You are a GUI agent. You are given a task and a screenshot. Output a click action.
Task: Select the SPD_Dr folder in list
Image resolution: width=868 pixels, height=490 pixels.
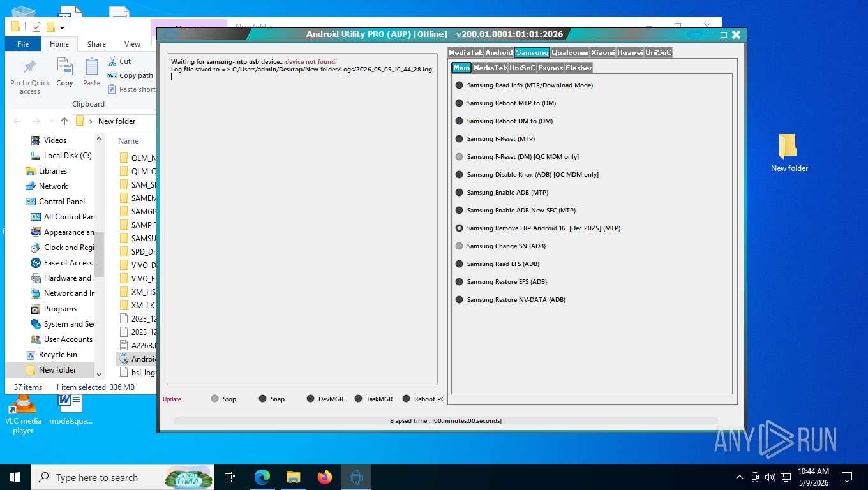click(138, 251)
